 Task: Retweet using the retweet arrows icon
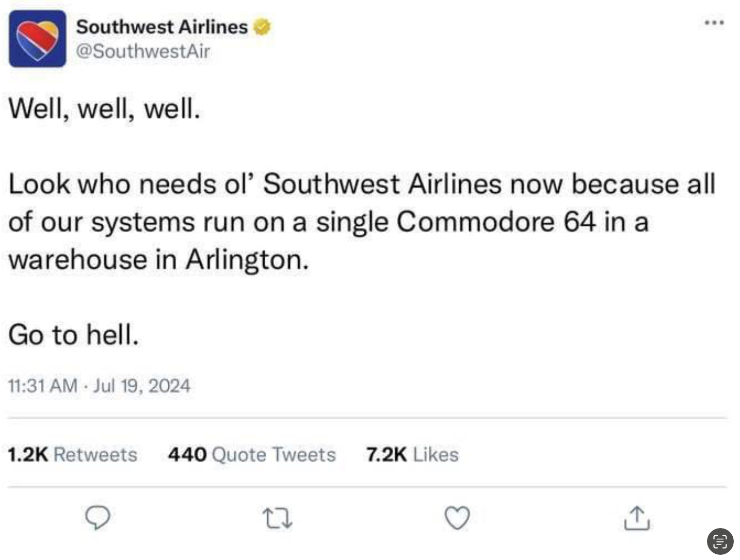point(277,518)
